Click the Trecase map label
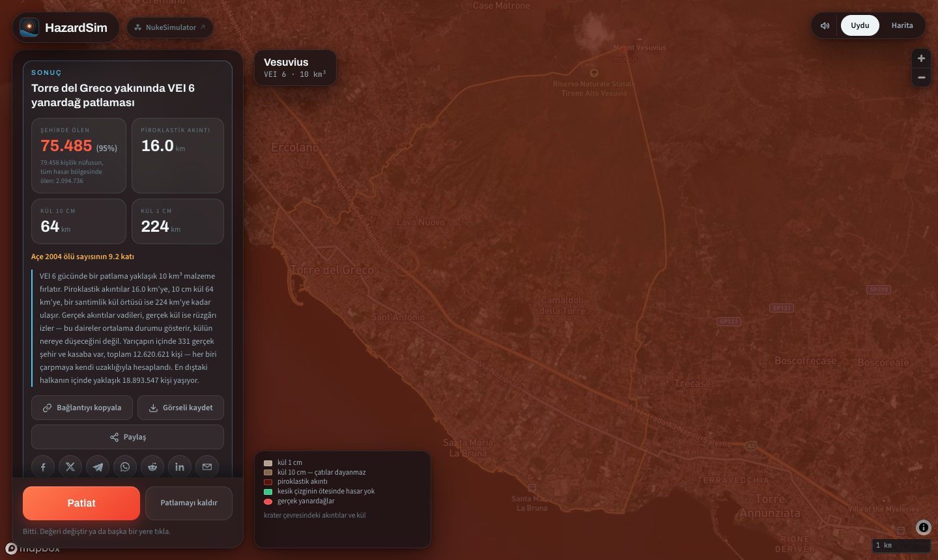938x560 pixels. [x=693, y=384]
